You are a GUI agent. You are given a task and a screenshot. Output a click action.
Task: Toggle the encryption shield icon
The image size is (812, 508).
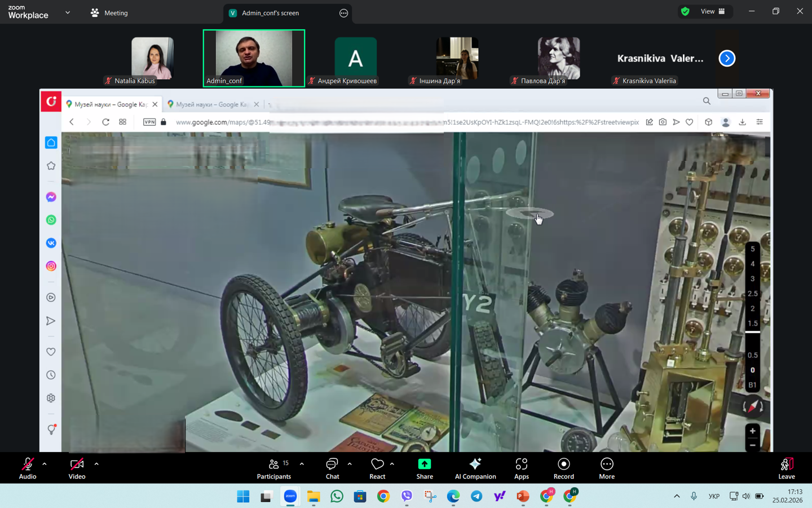[x=685, y=11]
